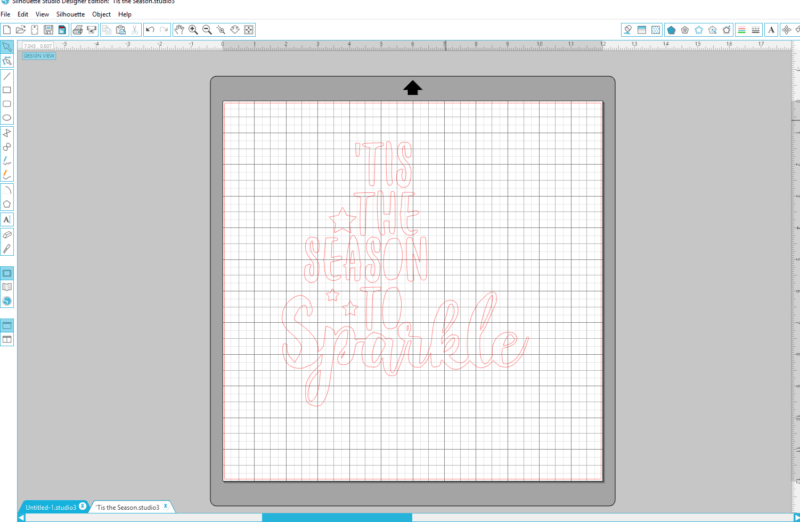
Task: Toggle the Design View page button
Action: click(7, 273)
